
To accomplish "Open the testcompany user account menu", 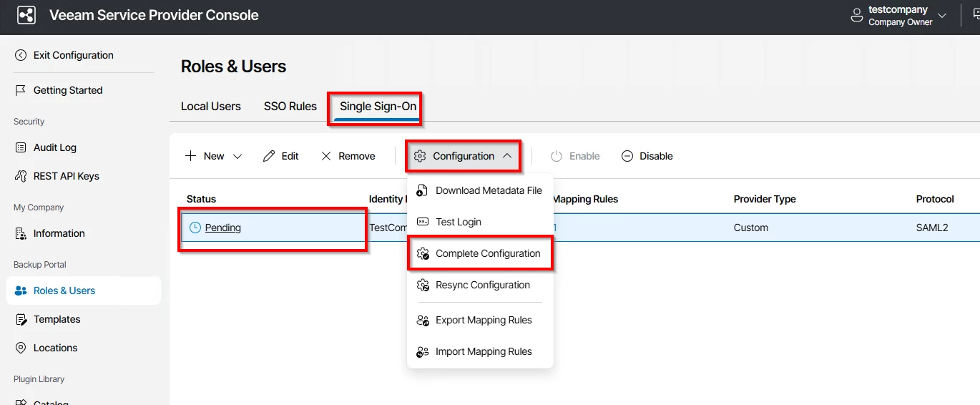I will click(900, 16).
